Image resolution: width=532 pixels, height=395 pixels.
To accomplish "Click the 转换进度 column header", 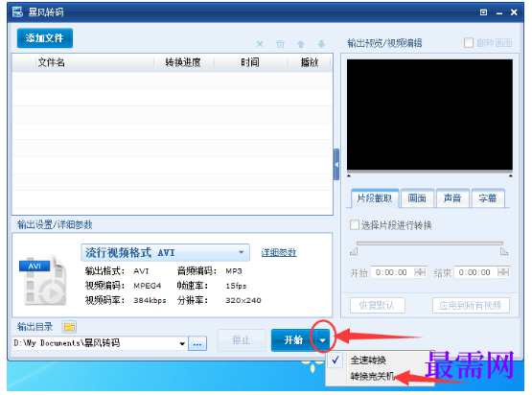I will 183,62.
